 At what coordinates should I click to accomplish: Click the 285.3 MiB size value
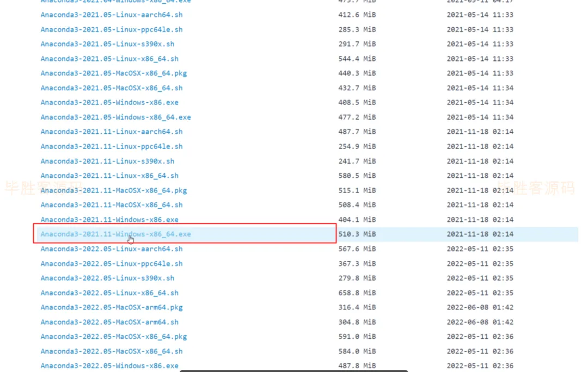point(357,29)
